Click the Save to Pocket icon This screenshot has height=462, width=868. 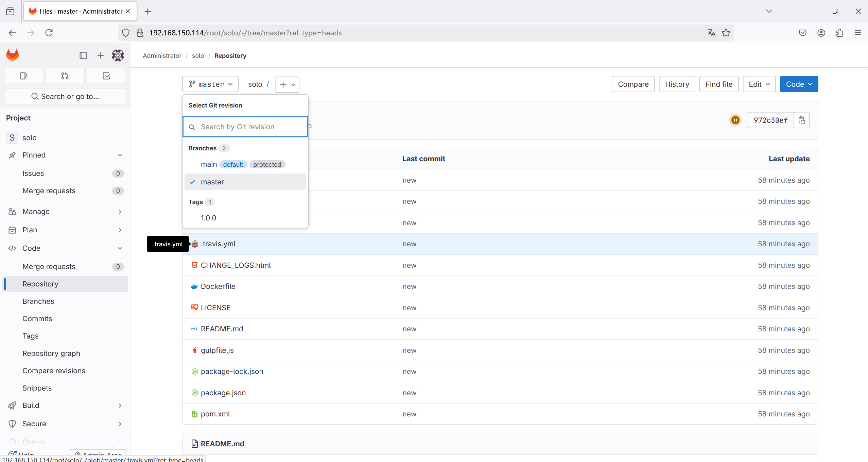click(803, 33)
